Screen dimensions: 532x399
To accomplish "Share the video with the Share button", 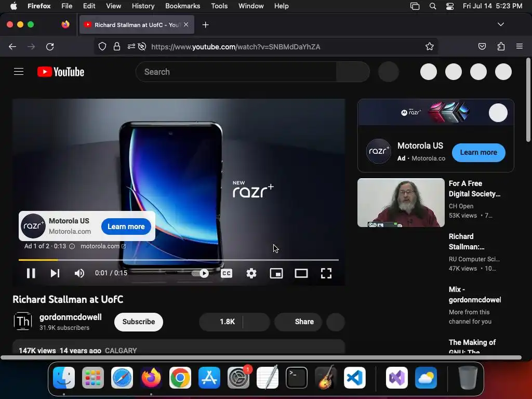I will tap(298, 322).
